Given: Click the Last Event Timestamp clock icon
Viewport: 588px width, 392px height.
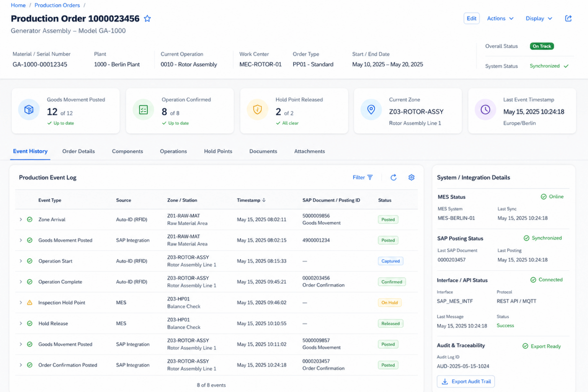Looking at the screenshot, I should [485, 110].
